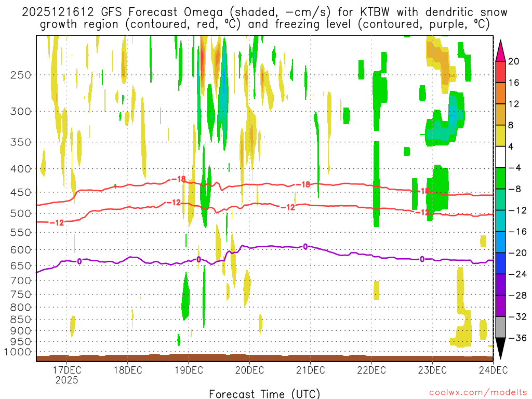This screenshot has height=399, width=532.
Task: Click the magenta top arrow of colorbar
Action: (500, 51)
